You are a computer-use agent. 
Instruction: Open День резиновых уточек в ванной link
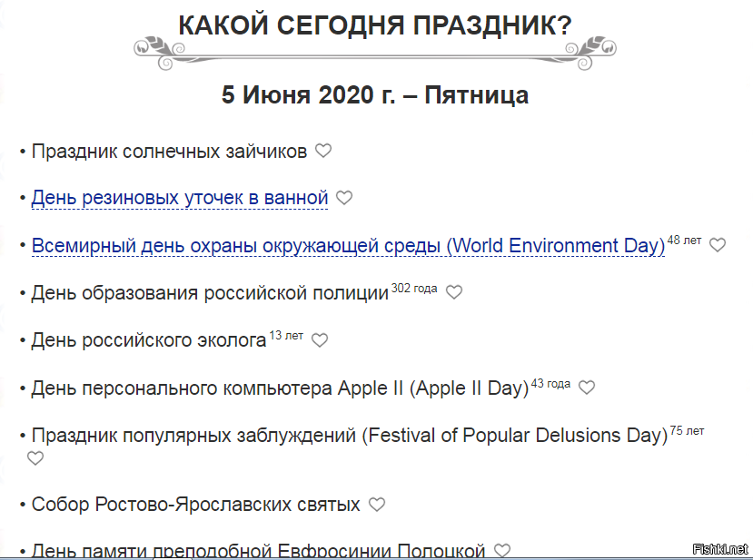pyautogui.click(x=179, y=198)
